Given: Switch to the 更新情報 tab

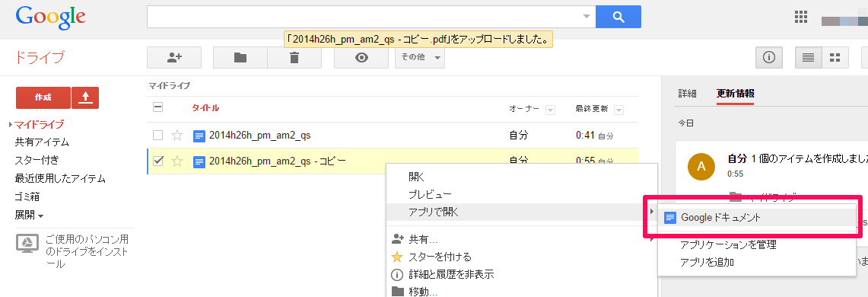Looking at the screenshot, I should pyautogui.click(x=735, y=94).
